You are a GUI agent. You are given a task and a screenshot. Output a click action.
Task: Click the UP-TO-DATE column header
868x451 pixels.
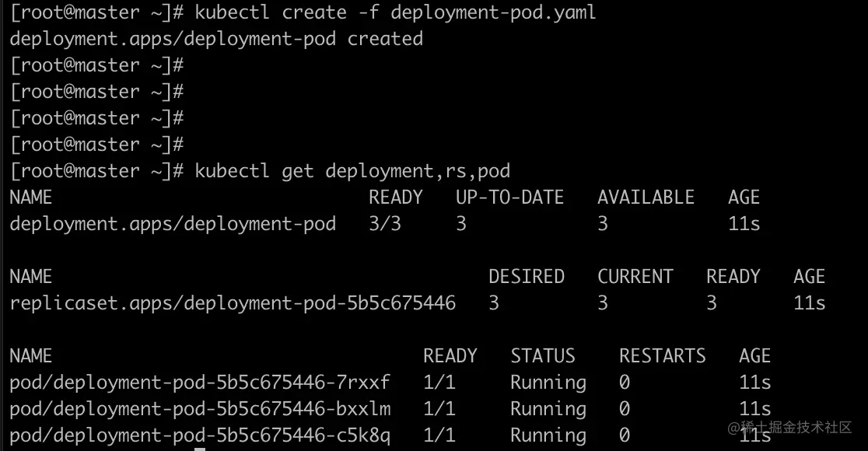coord(509,197)
